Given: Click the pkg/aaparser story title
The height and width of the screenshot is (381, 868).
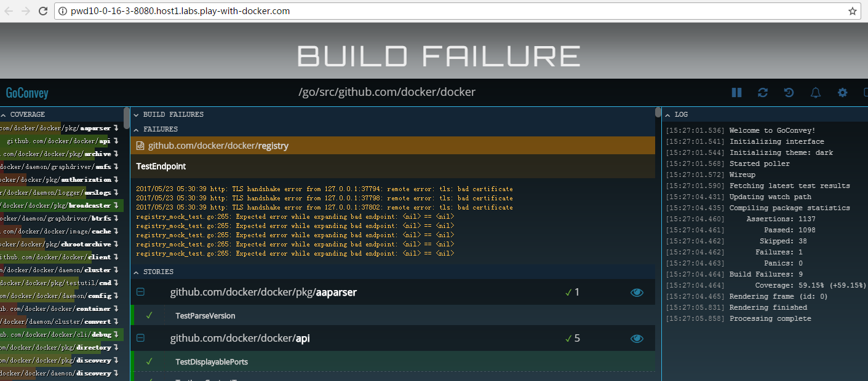Looking at the screenshot, I should [263, 293].
